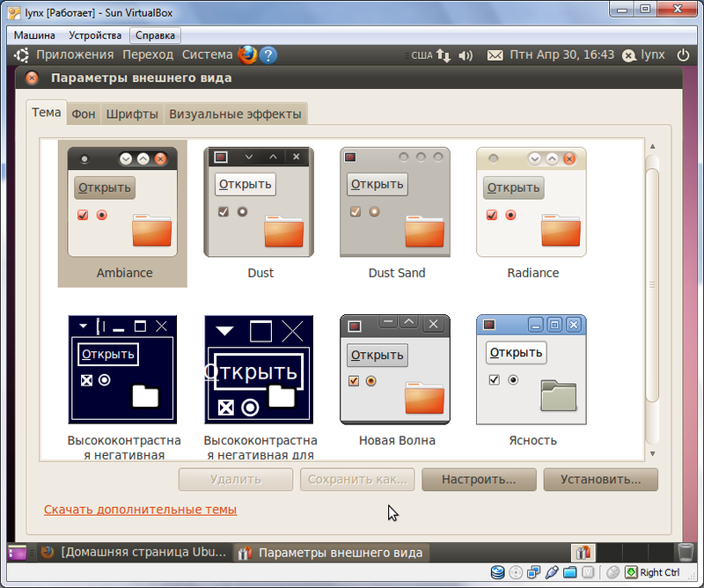Open the Trash icon in bottom panel
The height and width of the screenshot is (588, 704).
tap(686, 552)
